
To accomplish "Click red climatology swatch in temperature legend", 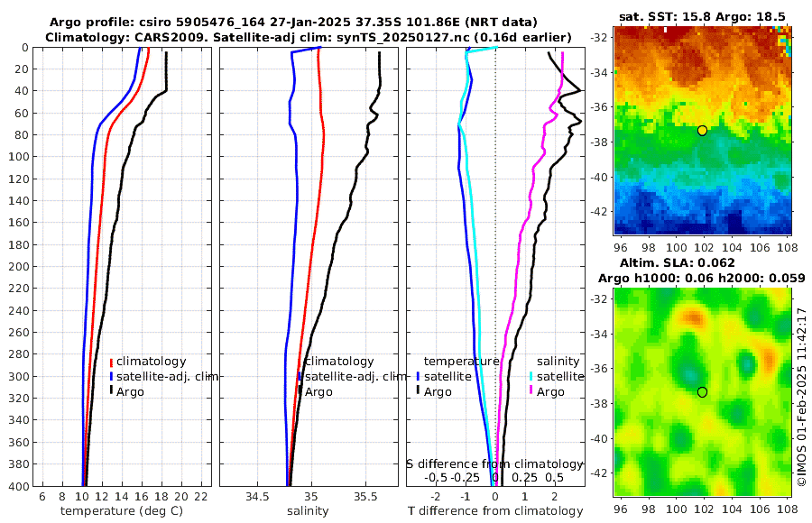I will (x=111, y=362).
